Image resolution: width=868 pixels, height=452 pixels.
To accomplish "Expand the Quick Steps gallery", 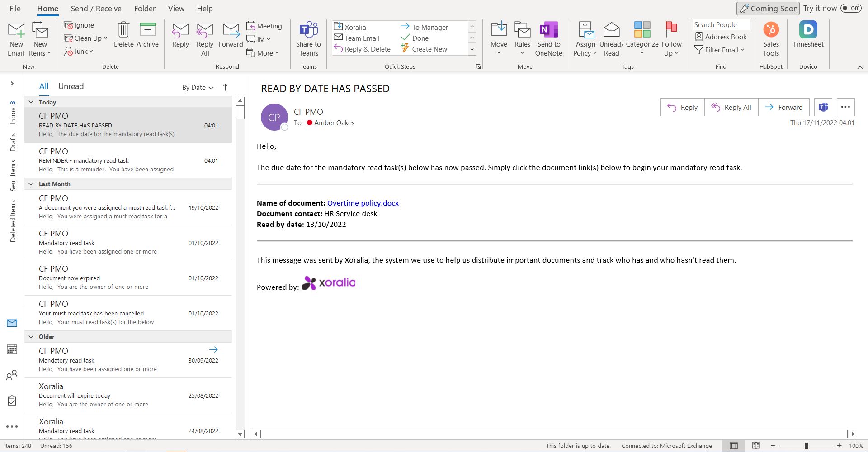I will 472,49.
